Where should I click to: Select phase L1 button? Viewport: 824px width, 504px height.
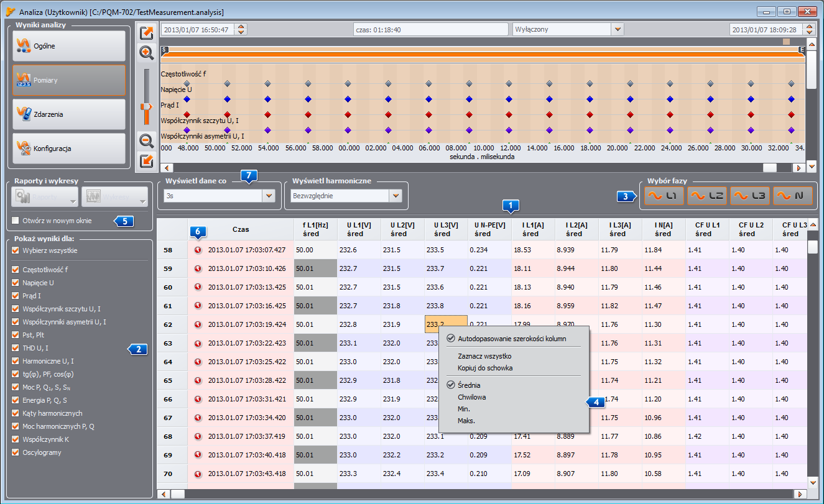click(x=664, y=196)
